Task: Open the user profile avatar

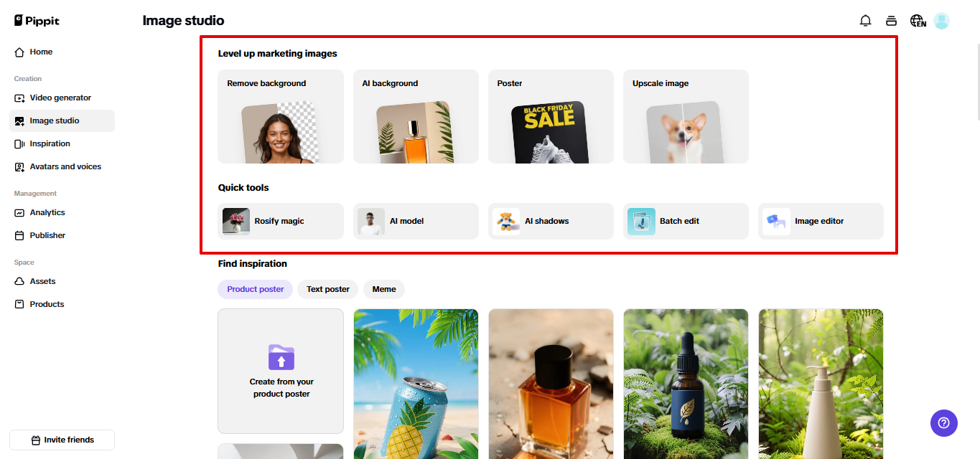Action: click(941, 21)
